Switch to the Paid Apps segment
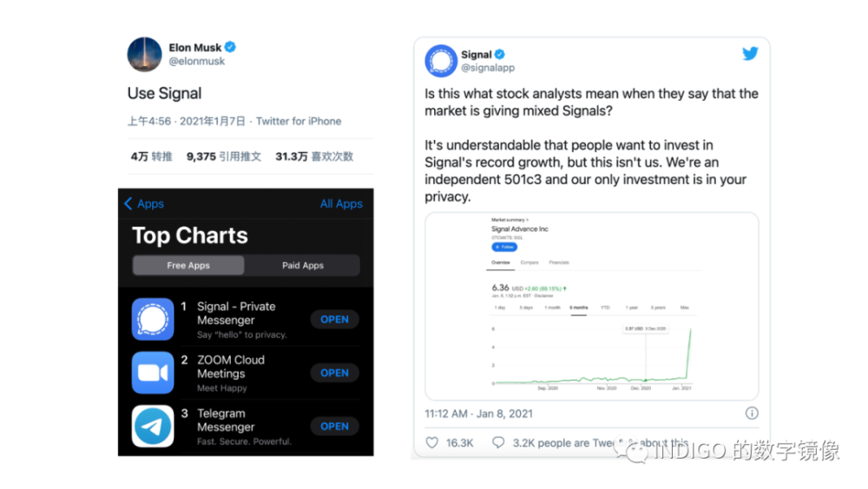The height and width of the screenshot is (489, 868). pos(302,266)
